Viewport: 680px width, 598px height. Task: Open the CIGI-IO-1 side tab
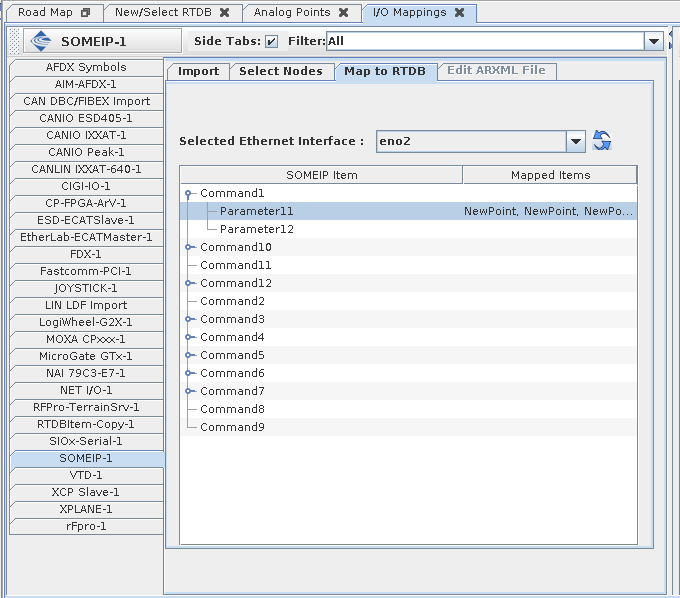pyautogui.click(x=86, y=186)
